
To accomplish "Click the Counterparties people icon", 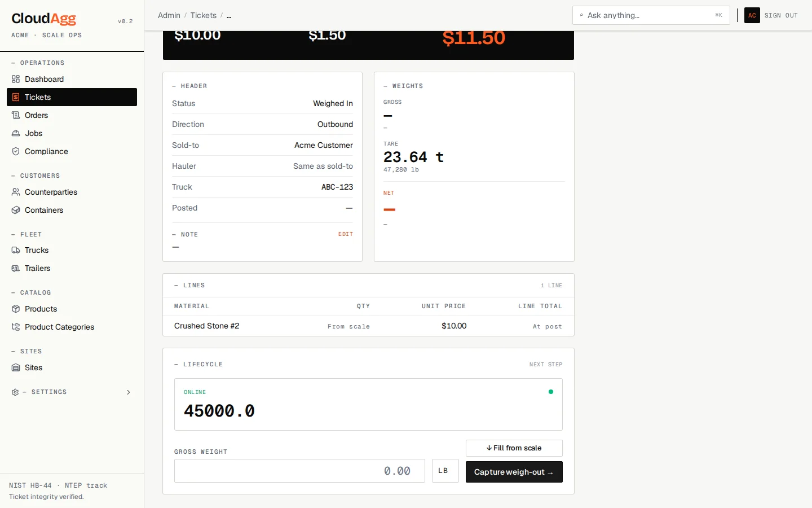I will click(16, 192).
